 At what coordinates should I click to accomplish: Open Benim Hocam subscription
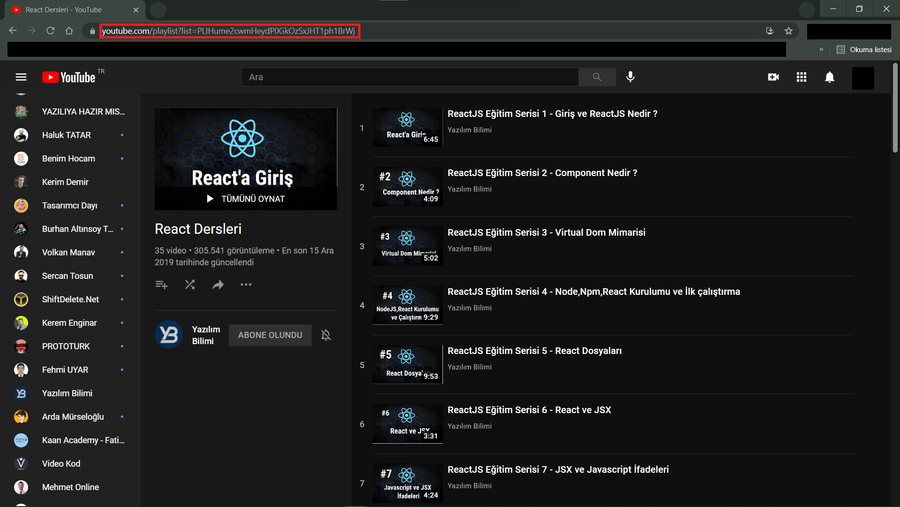click(x=70, y=158)
